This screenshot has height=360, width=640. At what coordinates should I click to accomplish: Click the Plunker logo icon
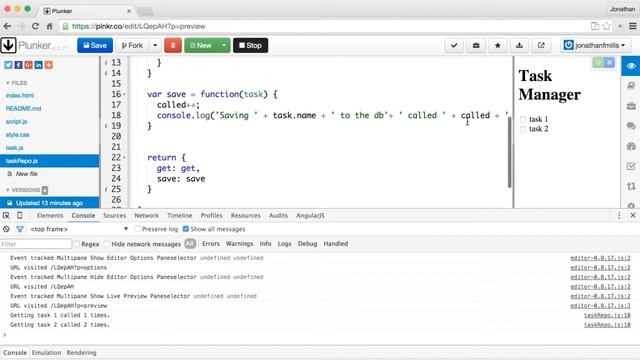[x=8, y=45]
